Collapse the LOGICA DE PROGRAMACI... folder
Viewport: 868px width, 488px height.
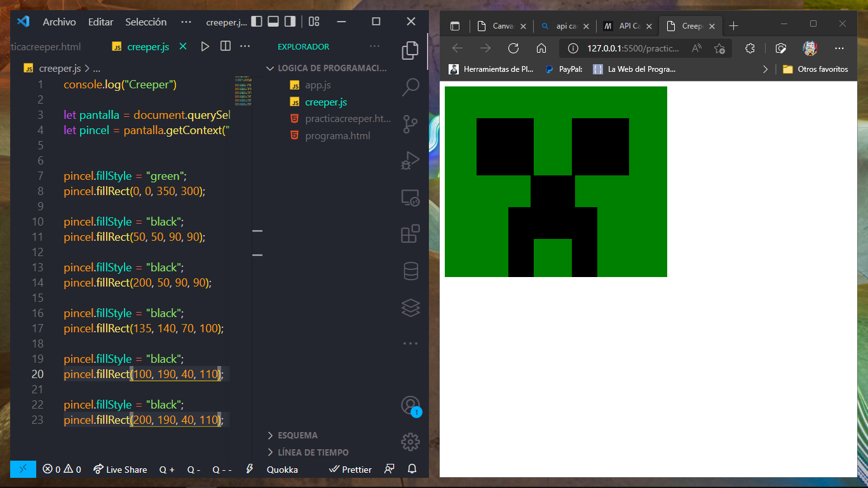point(325,68)
